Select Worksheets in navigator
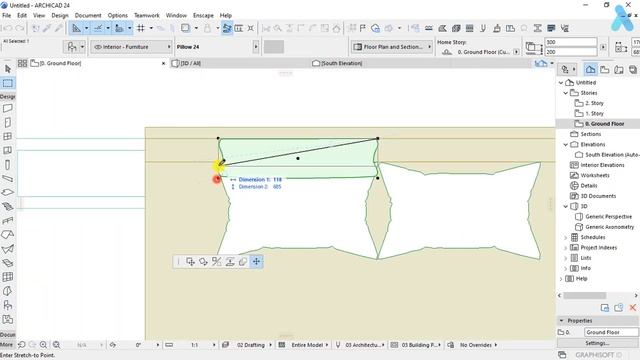 [595, 176]
